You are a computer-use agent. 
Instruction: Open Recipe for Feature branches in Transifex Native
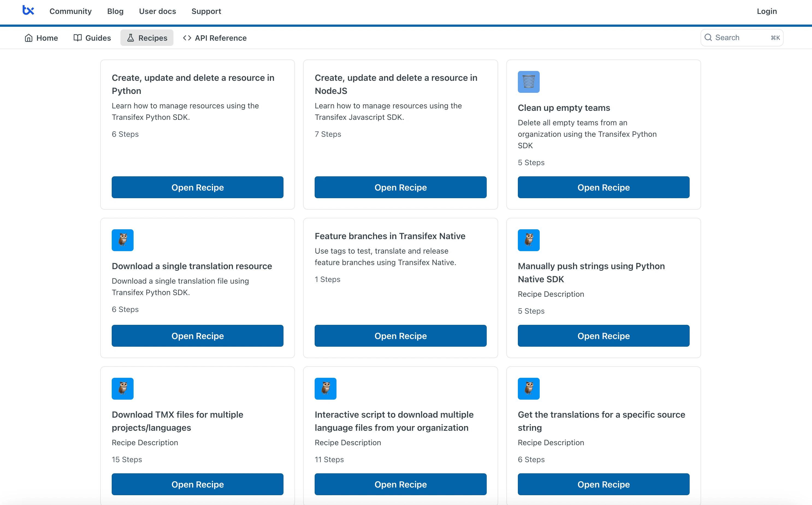tap(400, 336)
